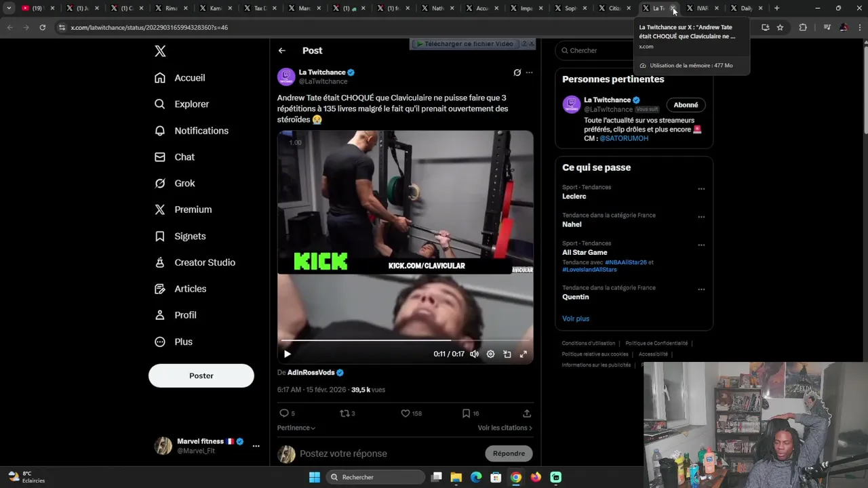Click the Grok icon on the post
Viewport: 868px width, 488px height.
click(x=517, y=73)
